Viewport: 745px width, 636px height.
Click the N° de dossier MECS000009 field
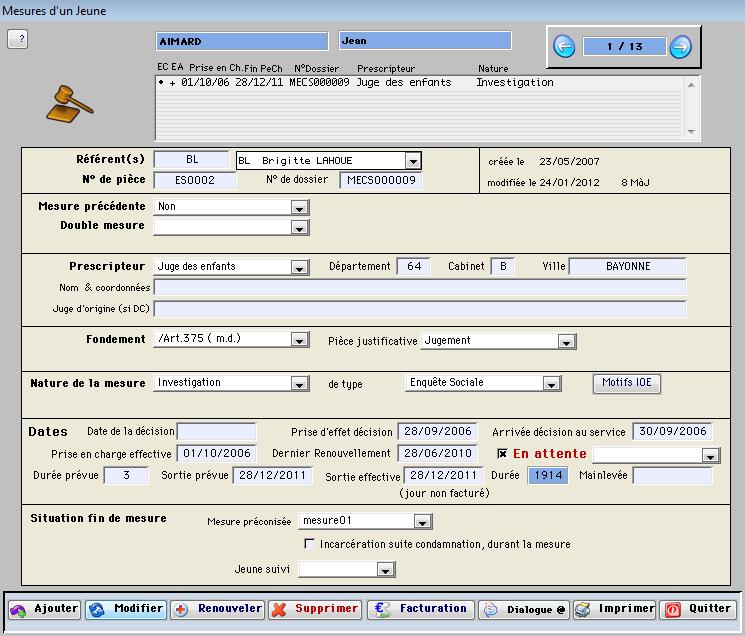tap(381, 180)
